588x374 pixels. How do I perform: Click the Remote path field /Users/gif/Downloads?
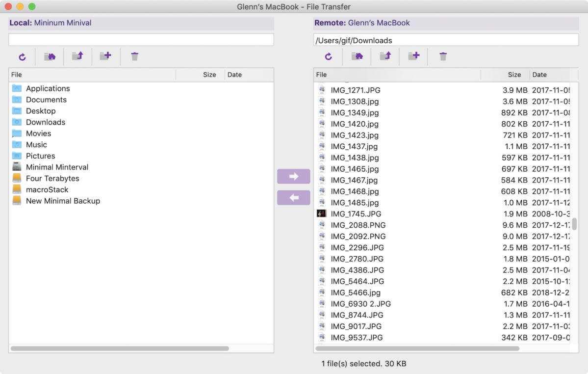pos(446,40)
